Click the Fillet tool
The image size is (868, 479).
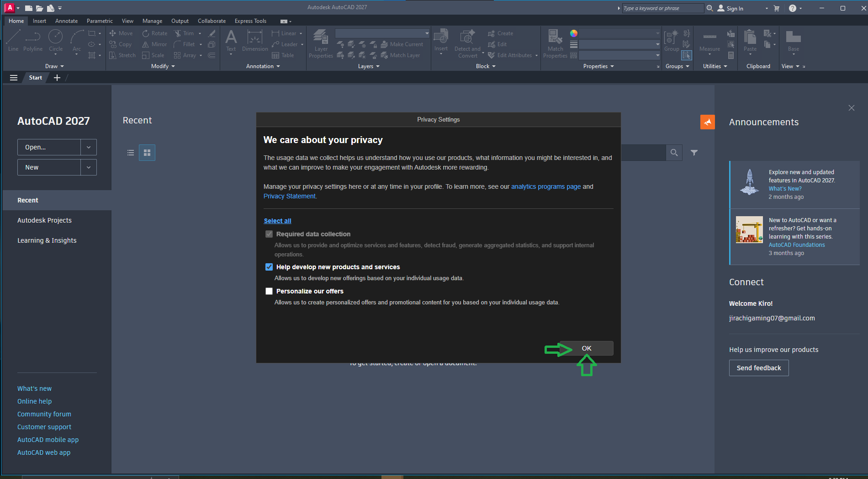point(185,44)
